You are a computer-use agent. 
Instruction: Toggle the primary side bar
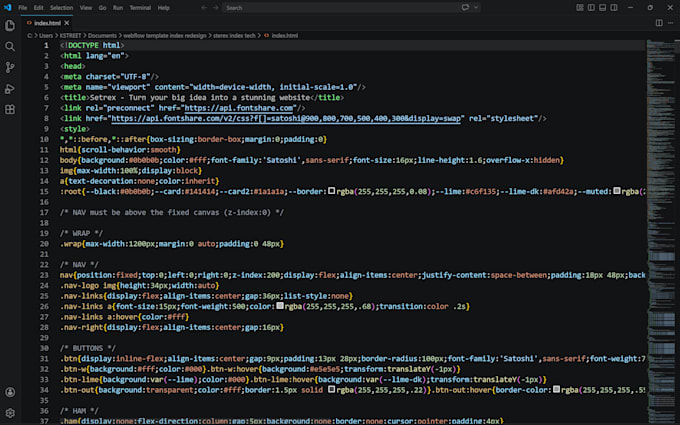591,7
